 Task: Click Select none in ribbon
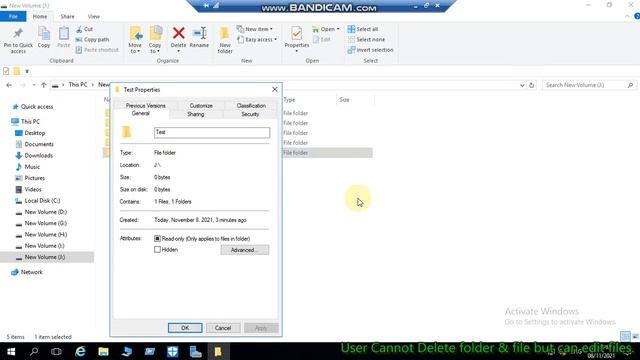pyautogui.click(x=367, y=40)
